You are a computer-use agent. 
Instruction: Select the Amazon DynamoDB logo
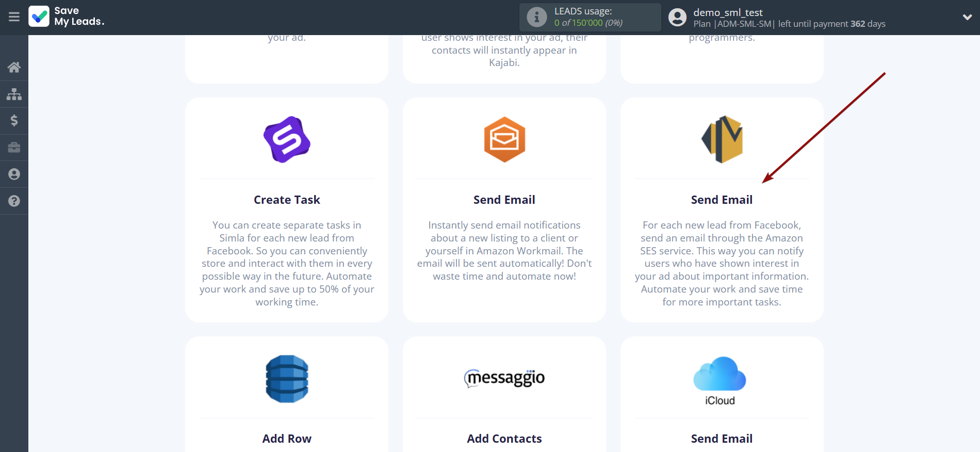(x=287, y=379)
